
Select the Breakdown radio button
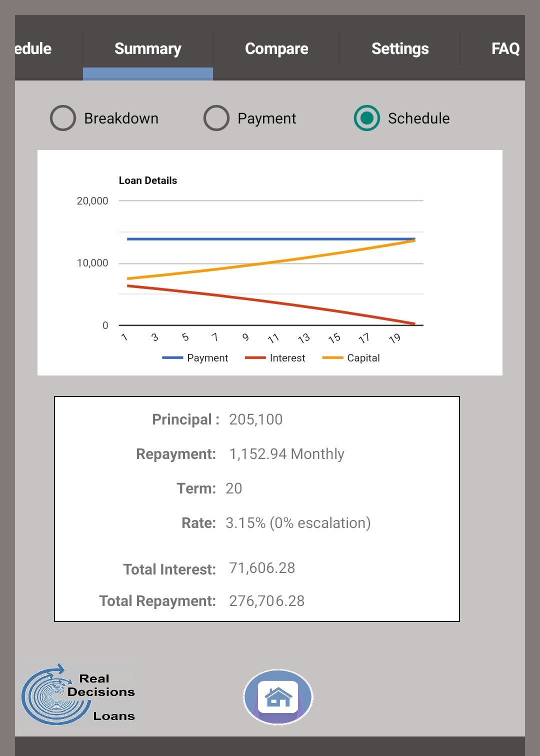63,118
